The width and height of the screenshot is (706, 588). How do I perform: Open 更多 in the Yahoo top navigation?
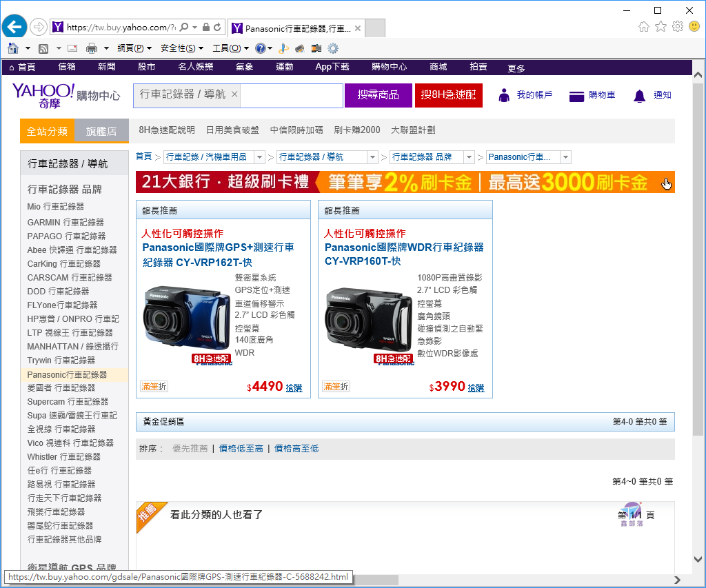click(x=516, y=68)
